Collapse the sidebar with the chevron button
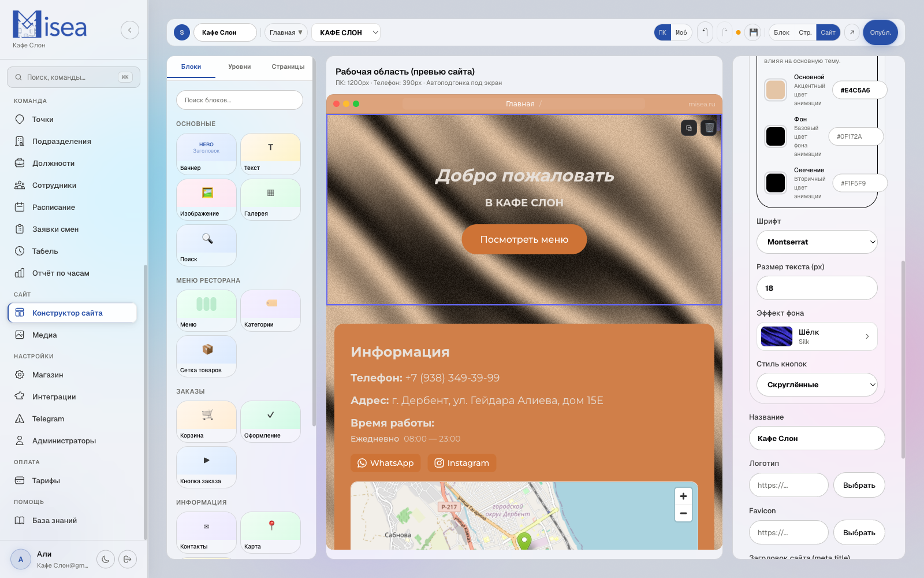 (130, 30)
